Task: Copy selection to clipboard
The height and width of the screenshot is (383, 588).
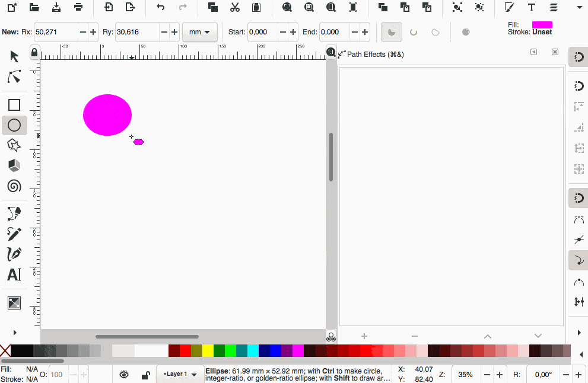Action: pyautogui.click(x=212, y=7)
